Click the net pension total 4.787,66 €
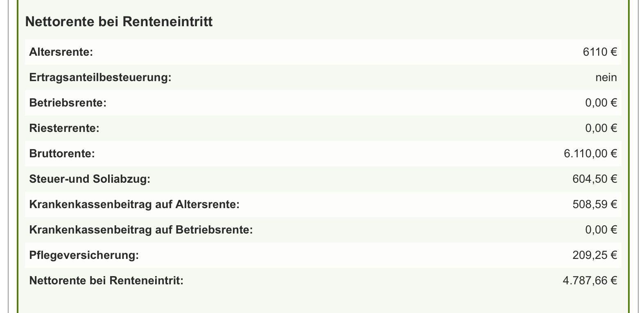644x313 pixels. (x=590, y=281)
